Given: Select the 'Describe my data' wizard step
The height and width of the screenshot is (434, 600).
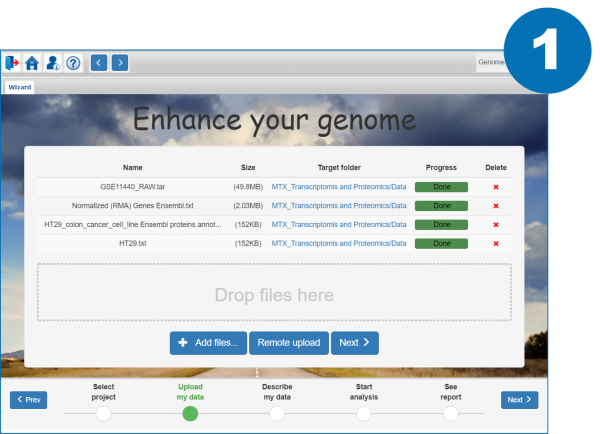Looking at the screenshot, I should [277, 413].
